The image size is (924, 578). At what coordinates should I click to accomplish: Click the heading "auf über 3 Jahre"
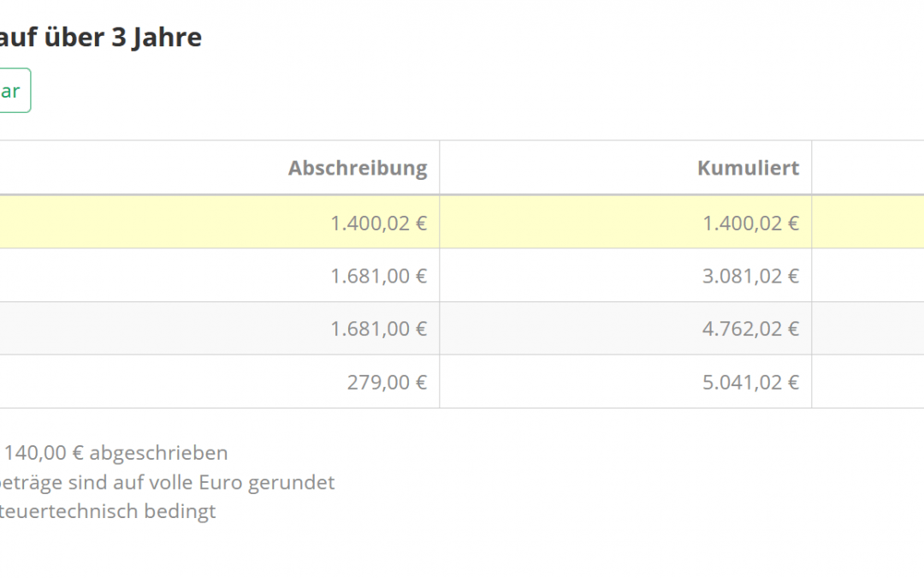pos(101,38)
